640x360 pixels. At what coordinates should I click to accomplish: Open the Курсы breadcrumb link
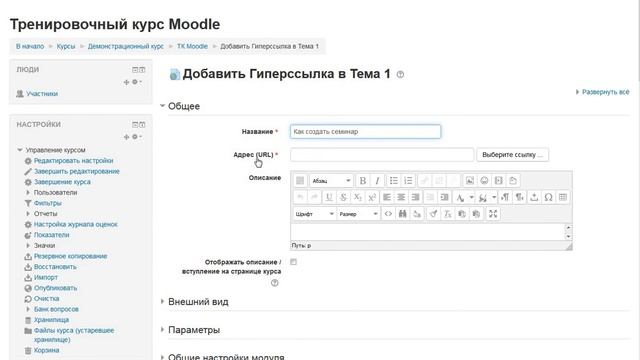[x=66, y=46]
